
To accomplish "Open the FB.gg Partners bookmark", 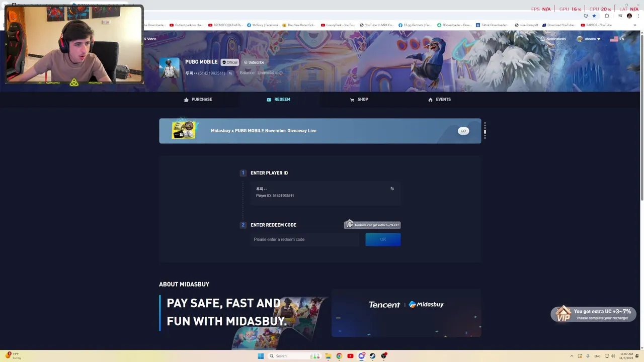I will (415, 25).
